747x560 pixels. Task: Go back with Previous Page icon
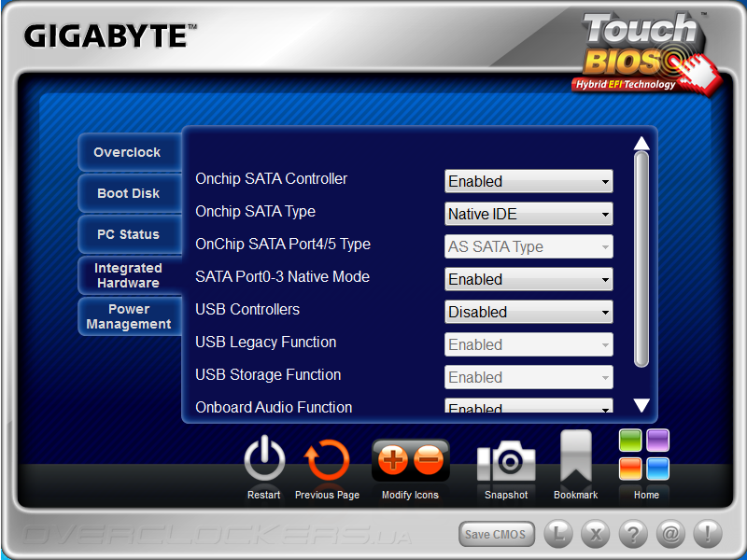(x=327, y=459)
